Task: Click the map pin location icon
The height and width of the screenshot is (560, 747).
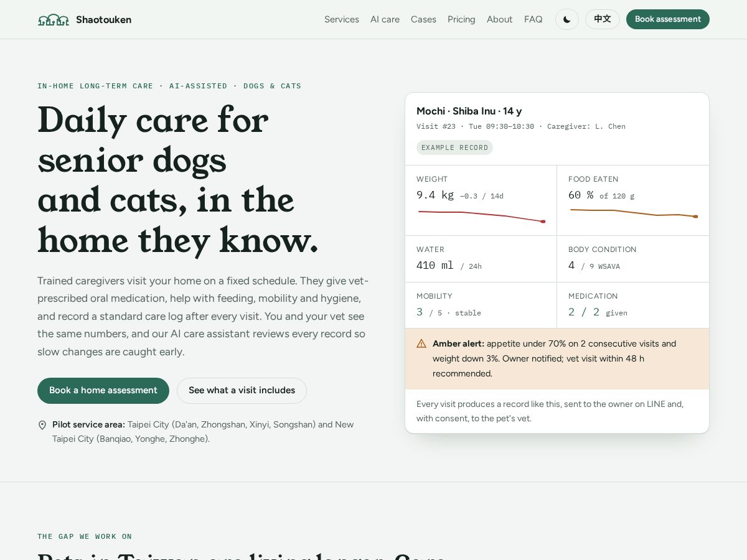Action: [42, 425]
